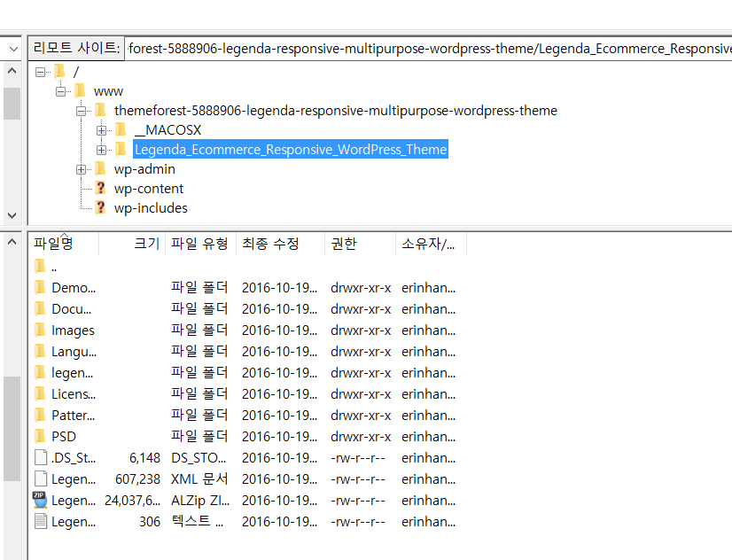Click scroll down arrow beside remote tree

tap(12, 215)
